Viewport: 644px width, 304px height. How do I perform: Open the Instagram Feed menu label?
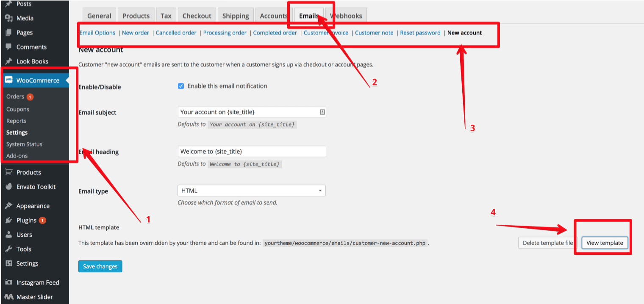tap(38, 282)
